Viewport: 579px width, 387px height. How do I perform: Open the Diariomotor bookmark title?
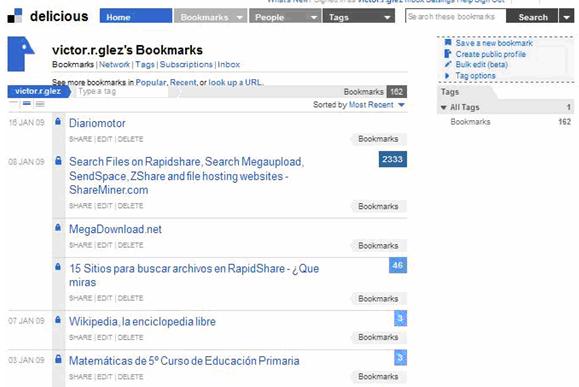97,123
